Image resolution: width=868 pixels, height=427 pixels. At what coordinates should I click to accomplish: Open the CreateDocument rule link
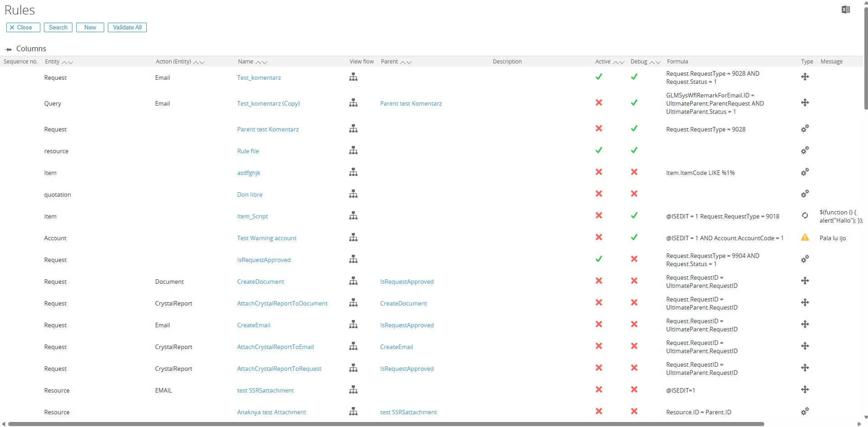click(x=260, y=281)
